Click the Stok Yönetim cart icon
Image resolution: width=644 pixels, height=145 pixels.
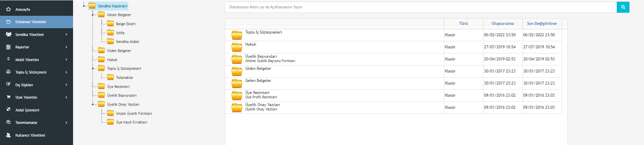pyautogui.click(x=8, y=97)
